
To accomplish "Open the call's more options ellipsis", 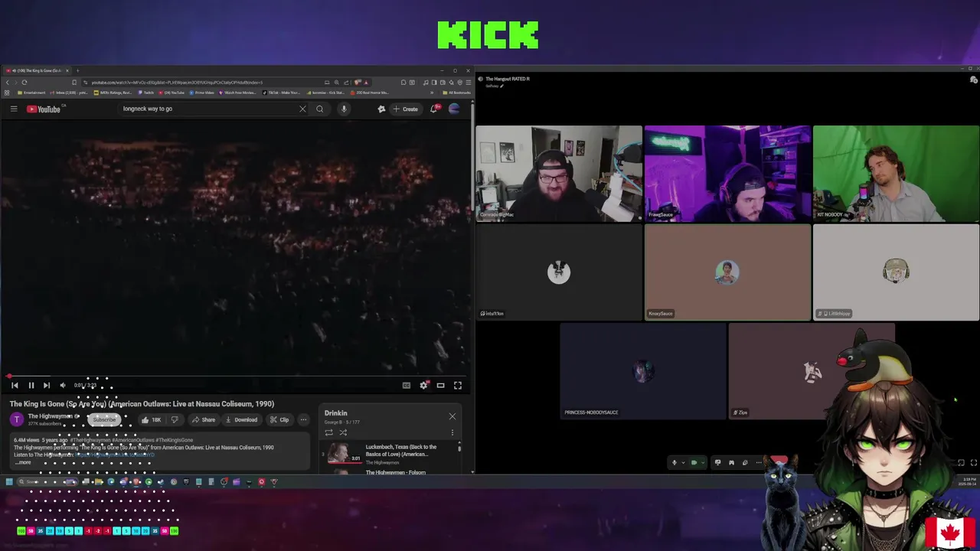I will tap(759, 462).
